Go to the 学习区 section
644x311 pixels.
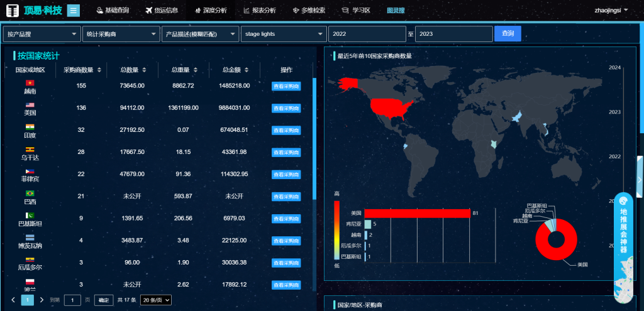coord(355,11)
